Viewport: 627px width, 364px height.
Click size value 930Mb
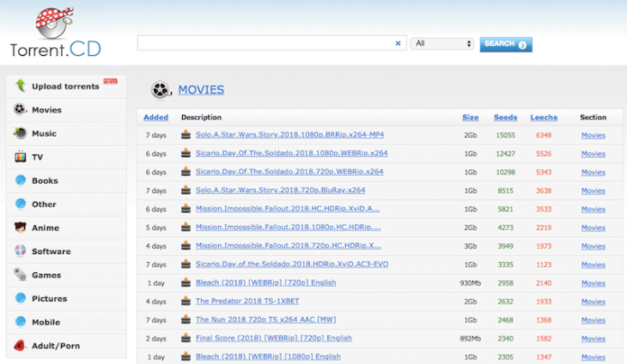[470, 283]
